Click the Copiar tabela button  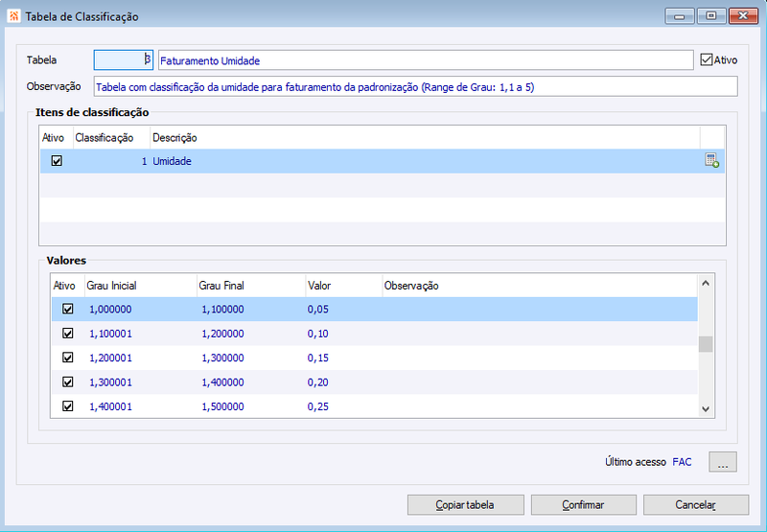[x=465, y=504]
